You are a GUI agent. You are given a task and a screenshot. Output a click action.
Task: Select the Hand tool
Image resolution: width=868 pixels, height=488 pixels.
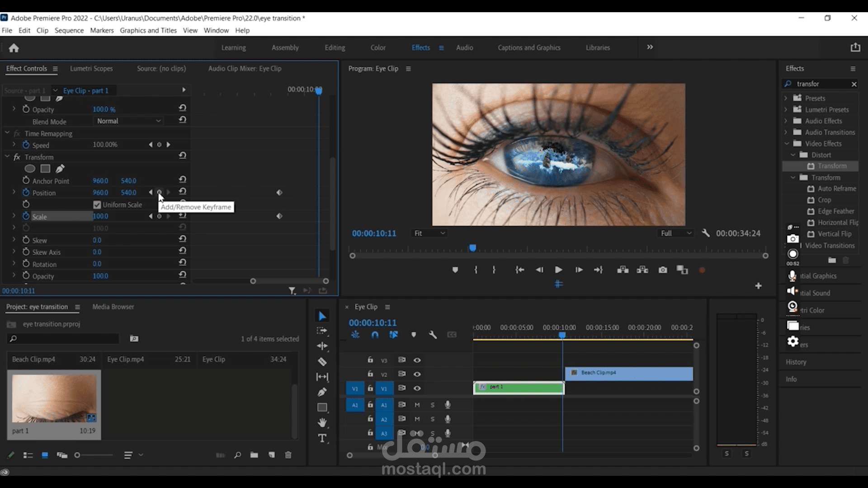[322, 423]
